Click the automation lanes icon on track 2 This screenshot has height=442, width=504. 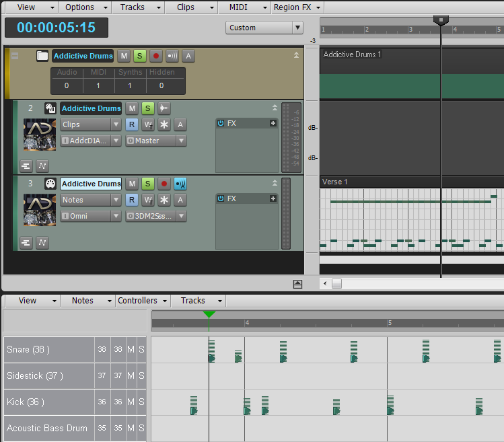point(42,166)
